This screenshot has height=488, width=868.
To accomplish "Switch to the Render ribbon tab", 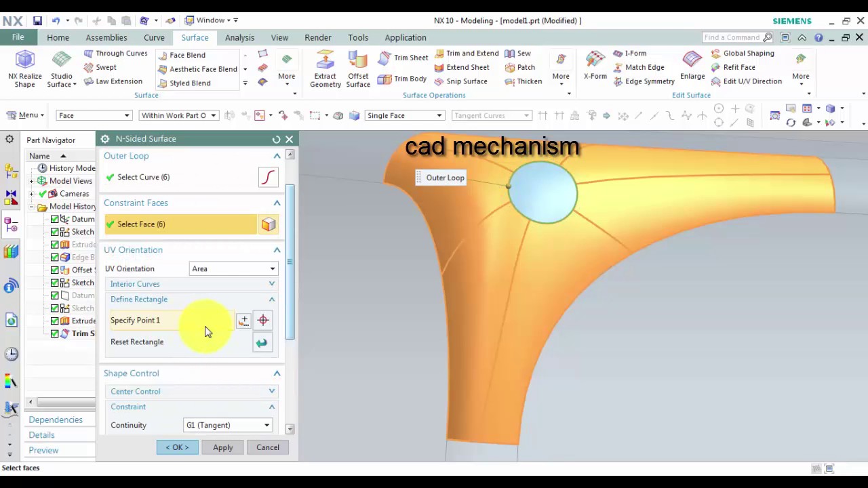I will tap(318, 38).
